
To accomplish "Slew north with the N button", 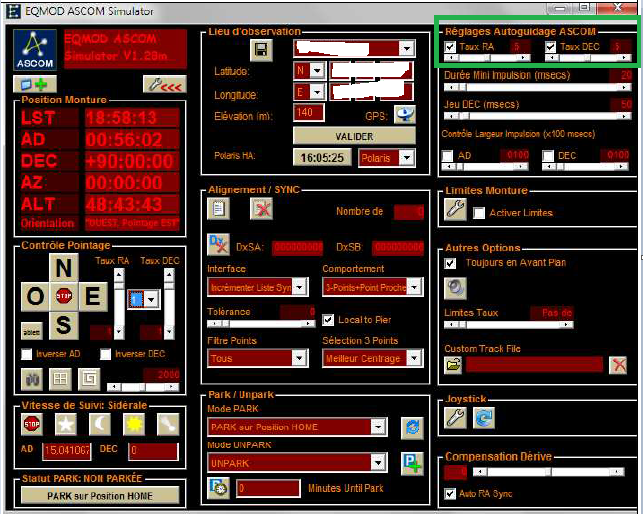I will pos(64,268).
